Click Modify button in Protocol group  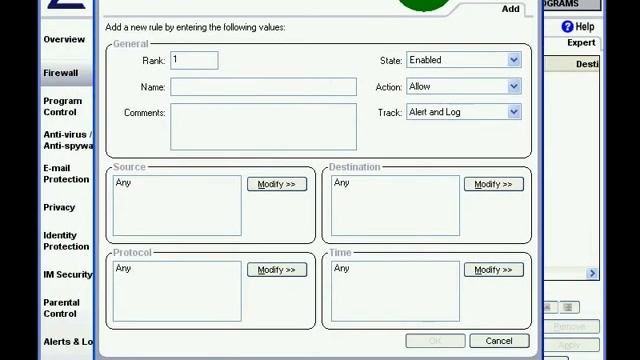(277, 270)
